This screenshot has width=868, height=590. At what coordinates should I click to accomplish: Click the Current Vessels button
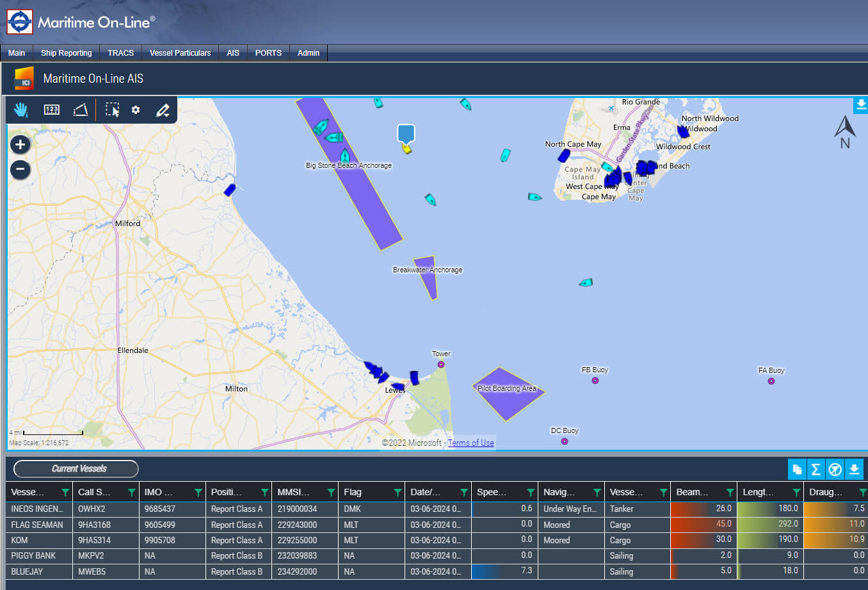point(76,469)
